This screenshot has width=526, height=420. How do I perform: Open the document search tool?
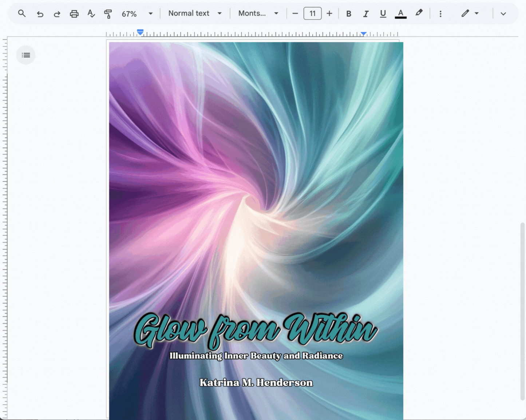(x=21, y=13)
